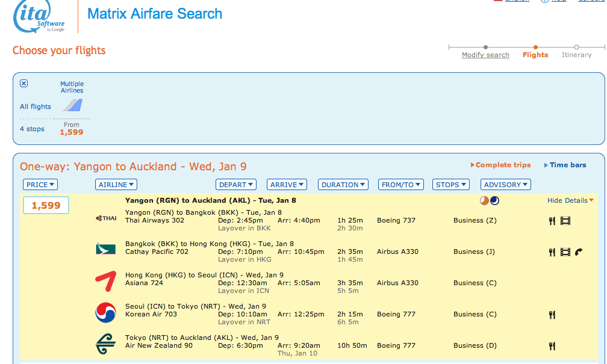Click the Thu, Jan 10 arrival date
The height and width of the screenshot is (364, 607).
click(x=297, y=354)
